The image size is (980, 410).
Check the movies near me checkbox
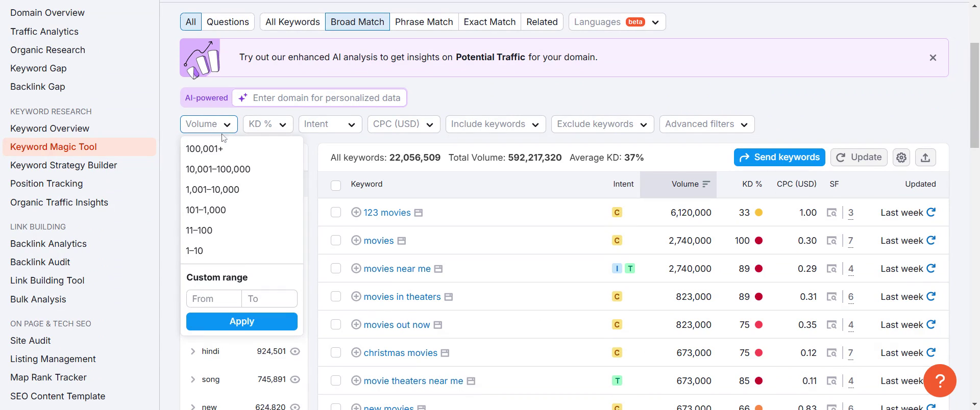[336, 268]
